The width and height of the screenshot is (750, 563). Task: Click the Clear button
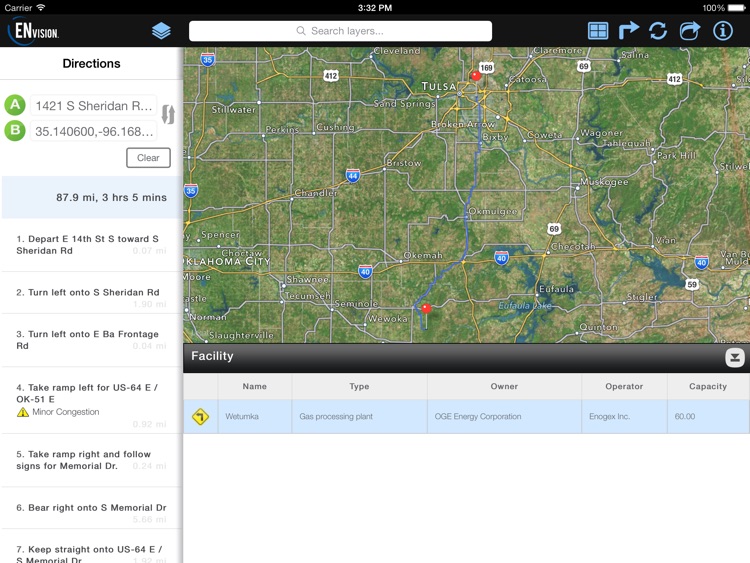pyautogui.click(x=148, y=158)
